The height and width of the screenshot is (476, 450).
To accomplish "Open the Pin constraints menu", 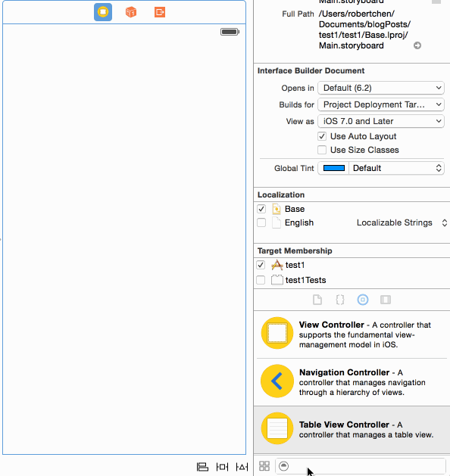I will point(222,467).
